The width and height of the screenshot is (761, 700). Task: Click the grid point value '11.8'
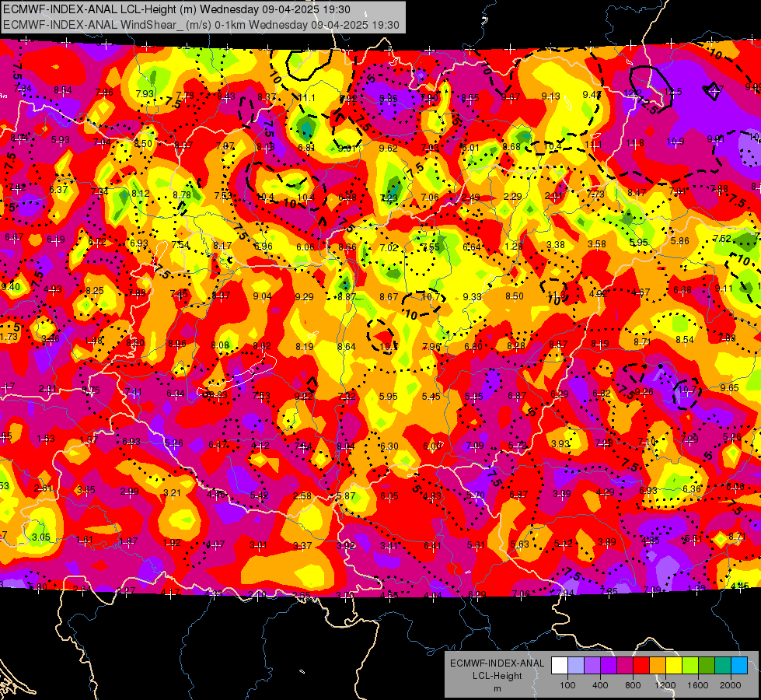click(x=635, y=142)
